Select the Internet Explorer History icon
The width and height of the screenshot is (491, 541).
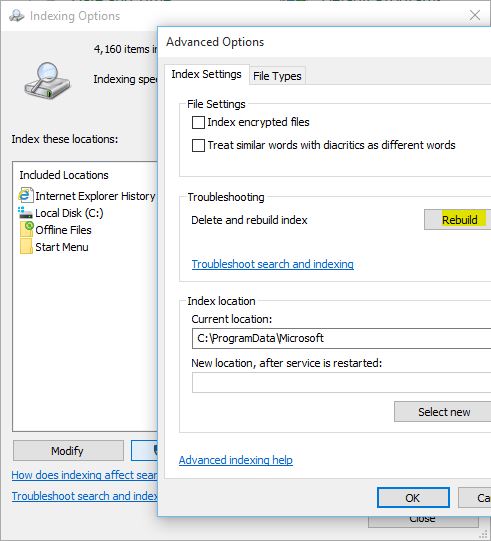(26, 195)
